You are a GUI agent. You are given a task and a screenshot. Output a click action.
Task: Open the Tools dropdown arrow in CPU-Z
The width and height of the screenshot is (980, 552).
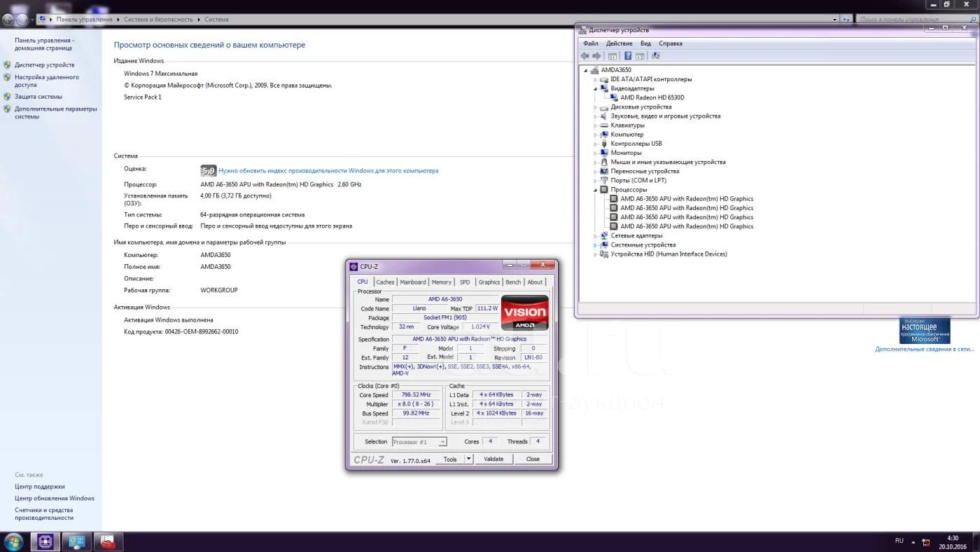[x=469, y=460]
